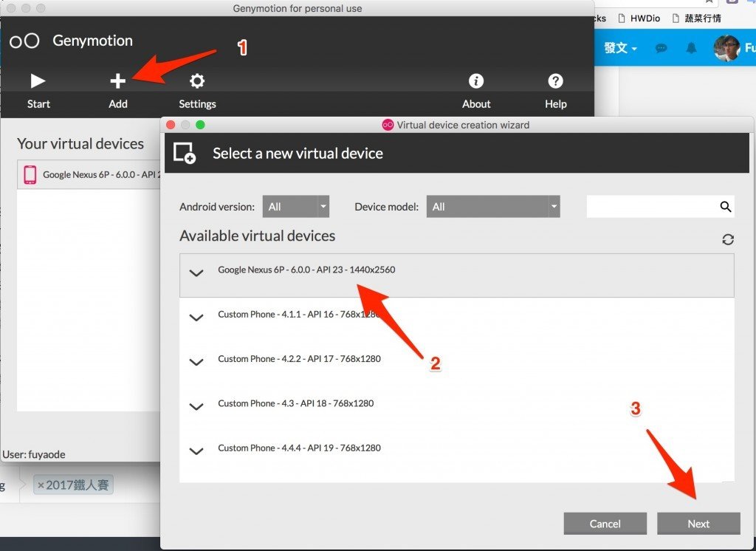Click the notification bell in browser page
Image resolution: width=756 pixels, height=551 pixels.
(691, 48)
